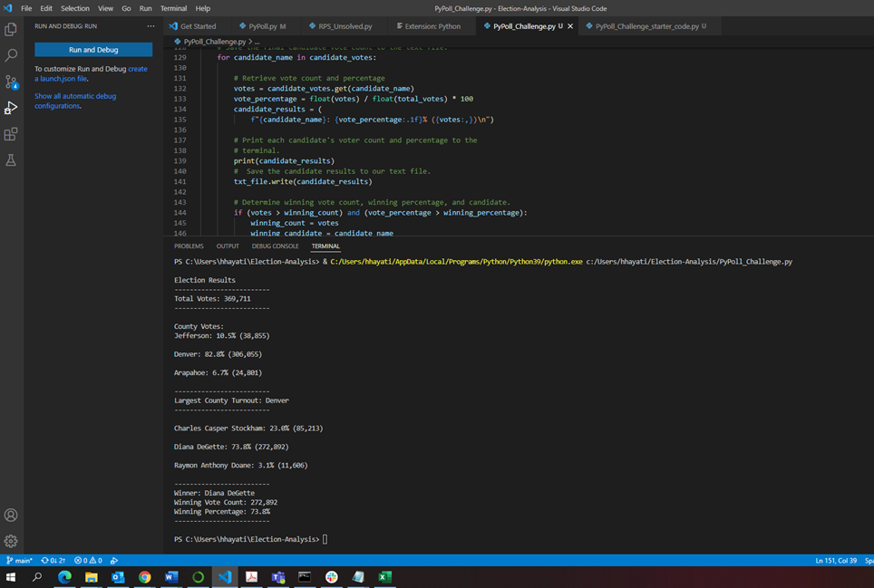874x588 pixels.
Task: Switch to the Debug Console panel tab
Action: point(275,246)
